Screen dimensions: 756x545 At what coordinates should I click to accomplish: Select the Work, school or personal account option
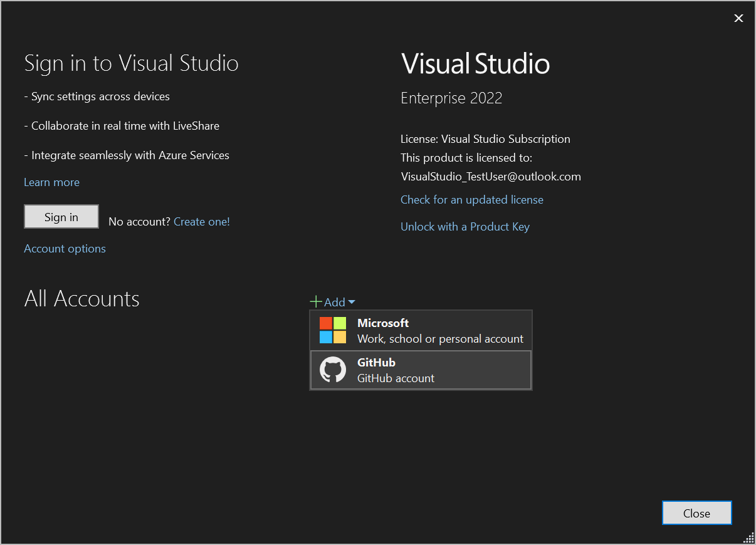tap(440, 338)
